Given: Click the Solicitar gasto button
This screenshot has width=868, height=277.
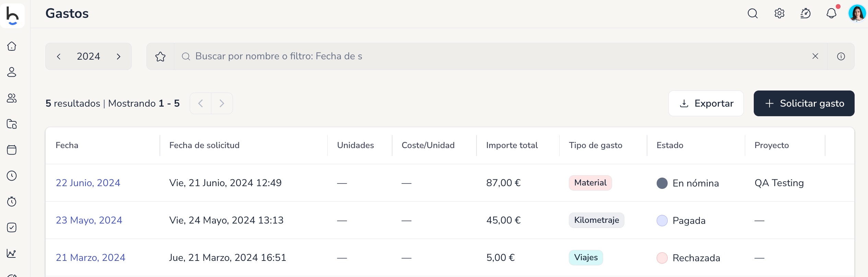Looking at the screenshot, I should [x=804, y=103].
